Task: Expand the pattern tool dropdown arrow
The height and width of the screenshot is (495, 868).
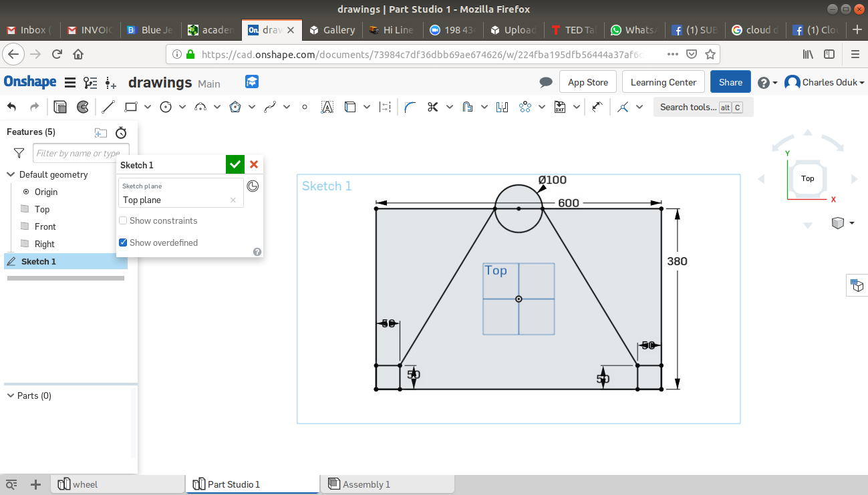Action: [x=542, y=107]
